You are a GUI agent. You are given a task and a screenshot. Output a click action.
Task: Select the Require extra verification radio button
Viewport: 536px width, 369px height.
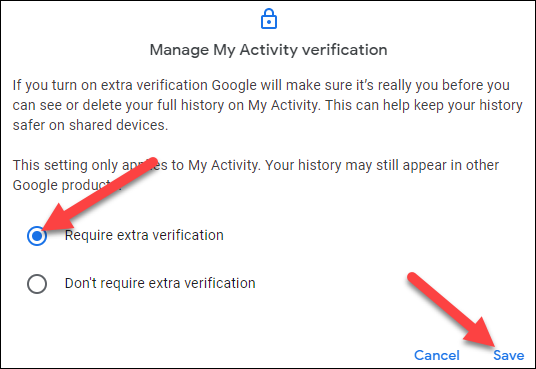pyautogui.click(x=37, y=236)
